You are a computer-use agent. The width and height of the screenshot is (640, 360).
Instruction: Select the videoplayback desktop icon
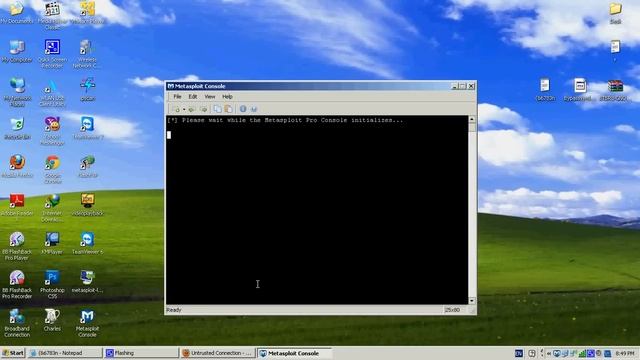87,204
